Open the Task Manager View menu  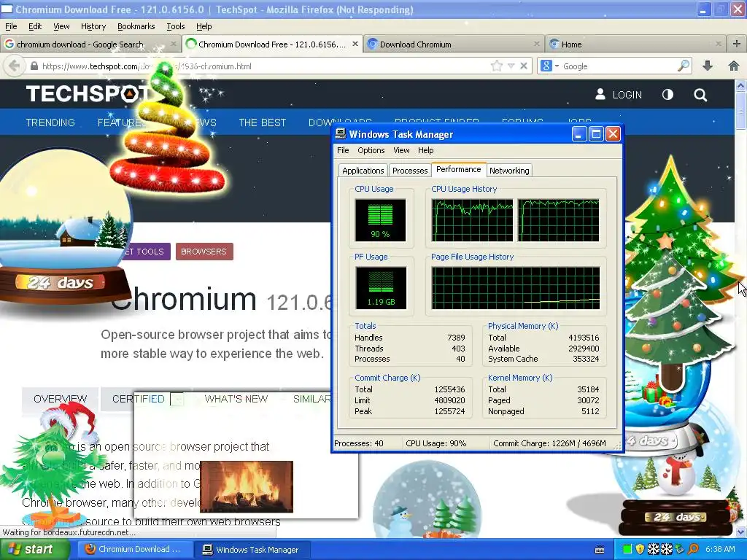pyautogui.click(x=401, y=150)
